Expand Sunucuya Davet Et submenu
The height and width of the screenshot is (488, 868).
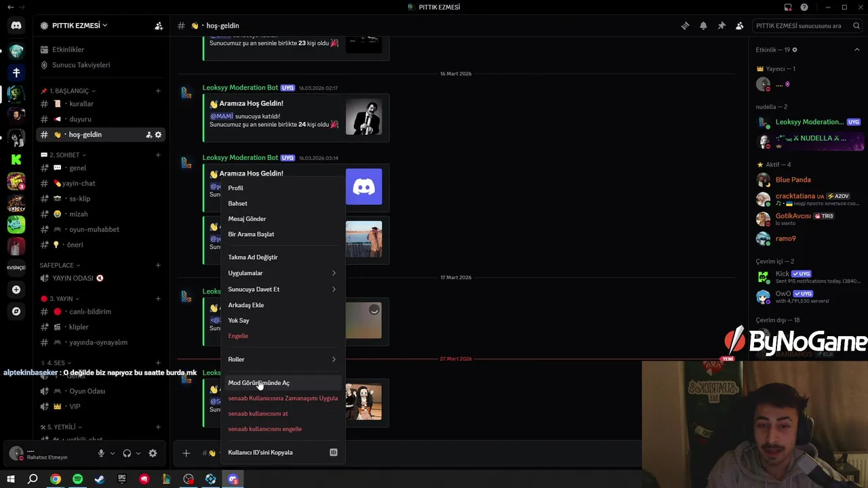coord(282,289)
